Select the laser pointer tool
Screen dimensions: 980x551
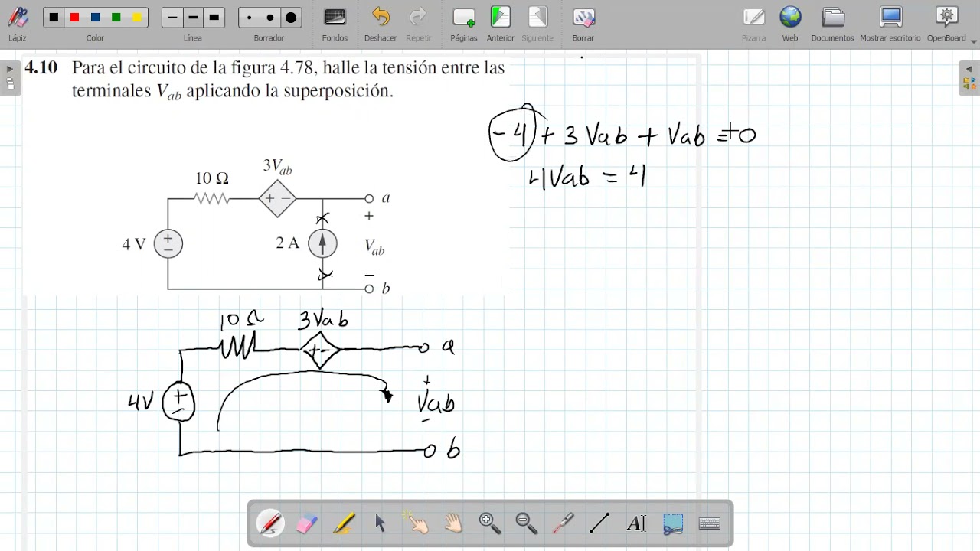pyautogui.click(x=563, y=523)
